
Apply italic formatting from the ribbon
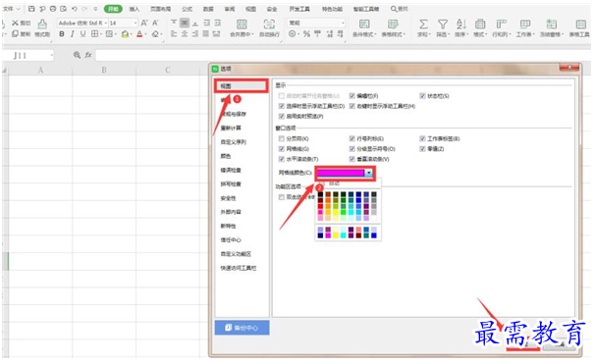pos(72,34)
